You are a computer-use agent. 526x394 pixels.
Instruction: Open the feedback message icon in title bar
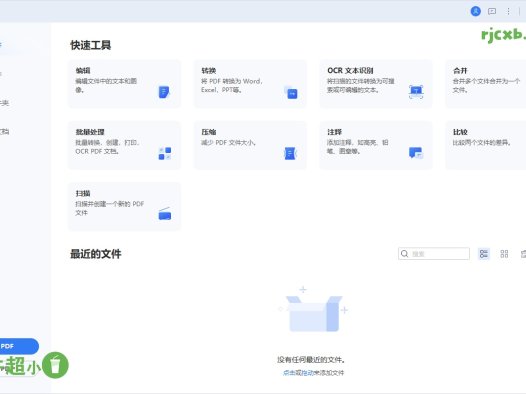point(492,11)
